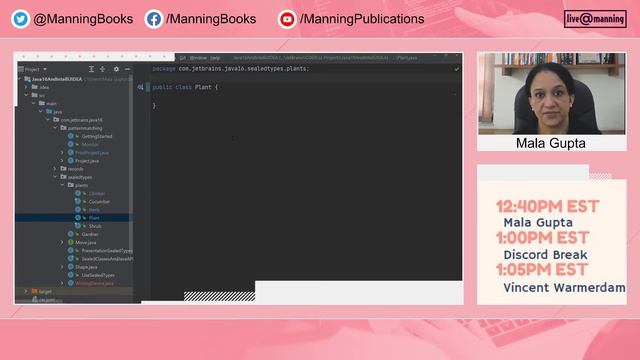640x360 pixels.
Task: Open the Window menu
Action: [198, 58]
